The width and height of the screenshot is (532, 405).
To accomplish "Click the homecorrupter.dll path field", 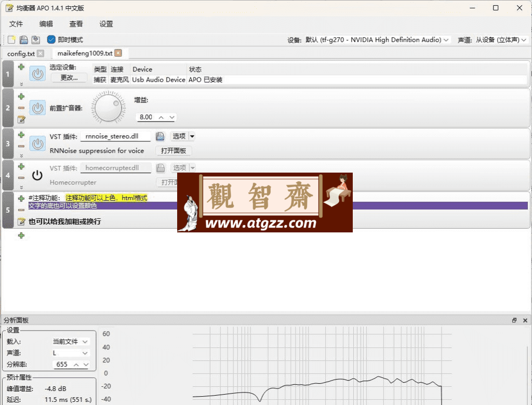I will (116, 168).
